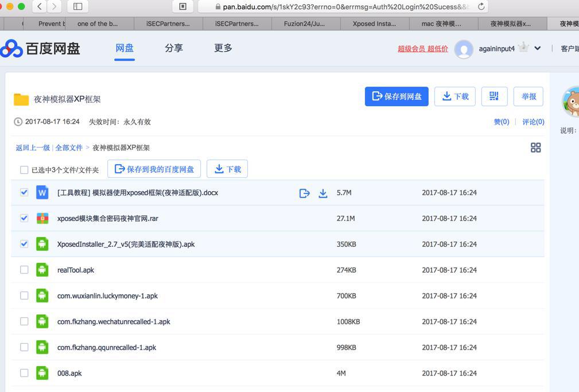
Task: Check the realTool.apk checkbox
Action: 24,270
